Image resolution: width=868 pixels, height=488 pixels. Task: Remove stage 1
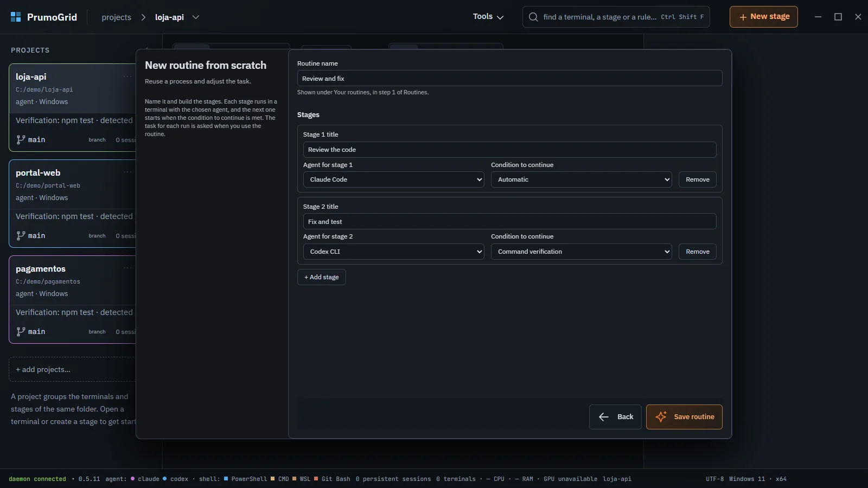tap(698, 179)
